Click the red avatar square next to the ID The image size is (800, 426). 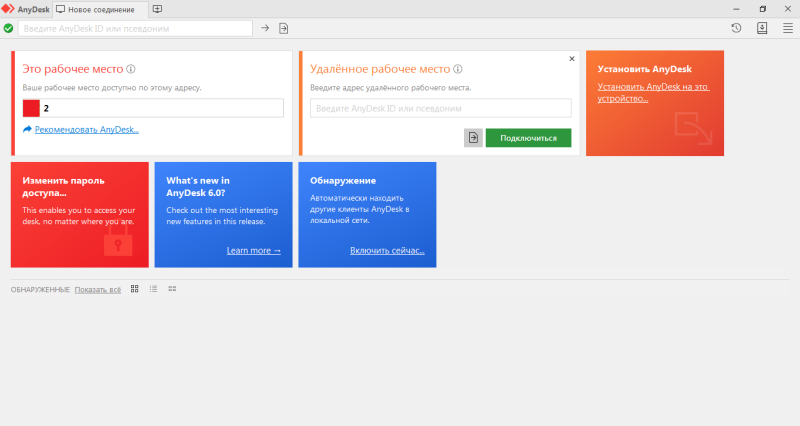point(31,108)
